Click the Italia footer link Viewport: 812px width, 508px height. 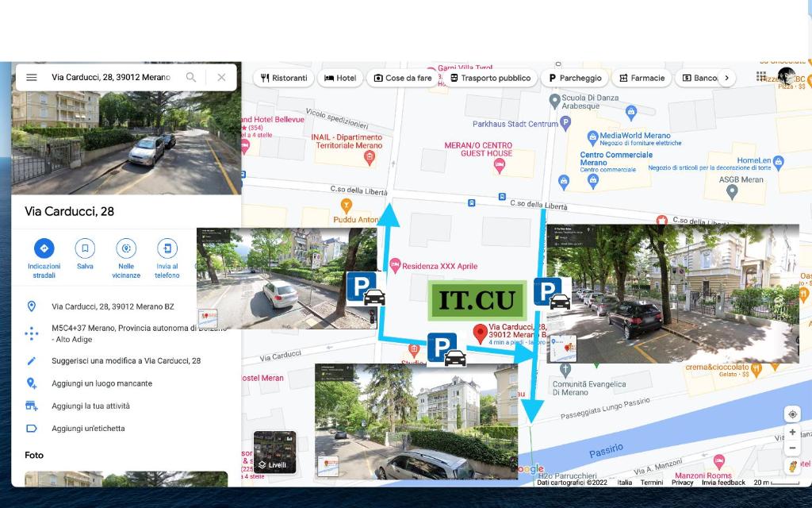coord(625,482)
